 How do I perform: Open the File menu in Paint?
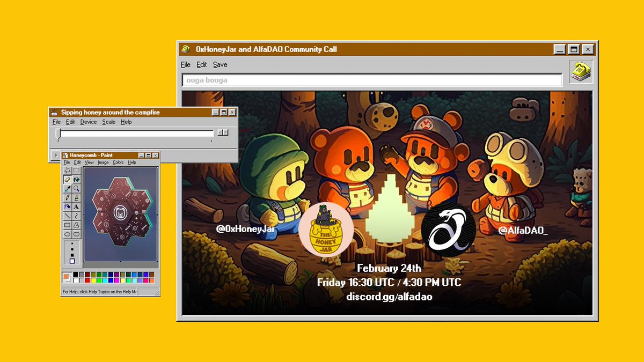[67, 162]
